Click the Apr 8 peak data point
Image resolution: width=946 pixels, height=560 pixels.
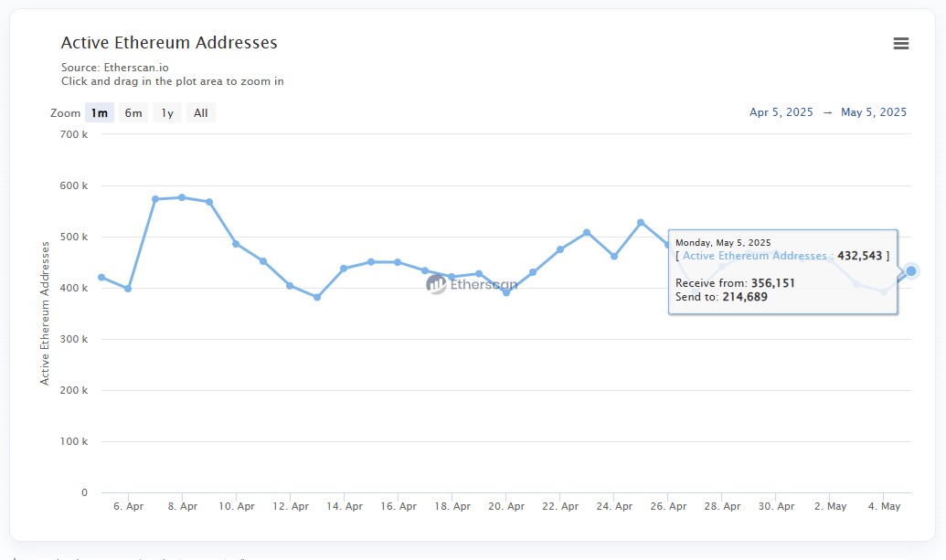point(182,197)
